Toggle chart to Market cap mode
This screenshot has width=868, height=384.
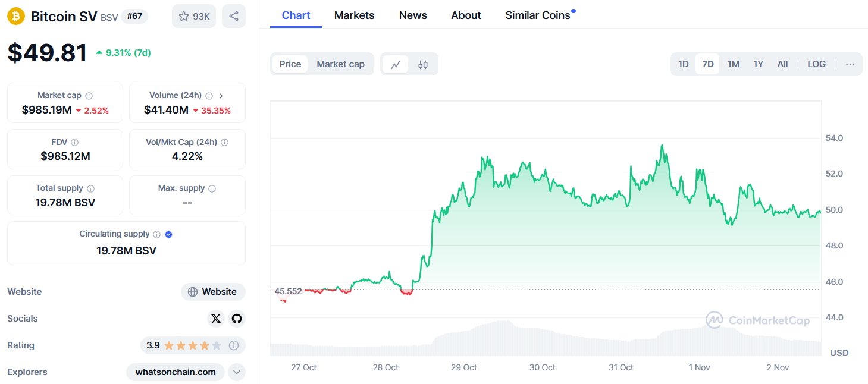[x=340, y=64]
